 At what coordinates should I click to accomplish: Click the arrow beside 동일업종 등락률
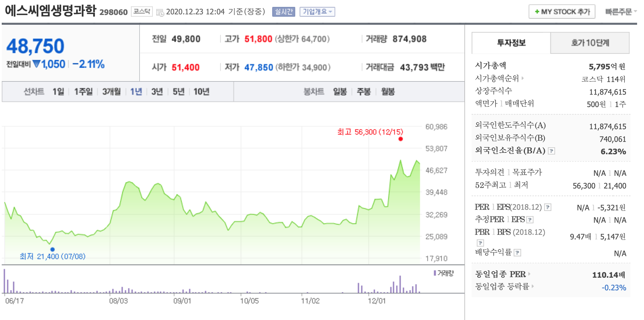coord(533,286)
